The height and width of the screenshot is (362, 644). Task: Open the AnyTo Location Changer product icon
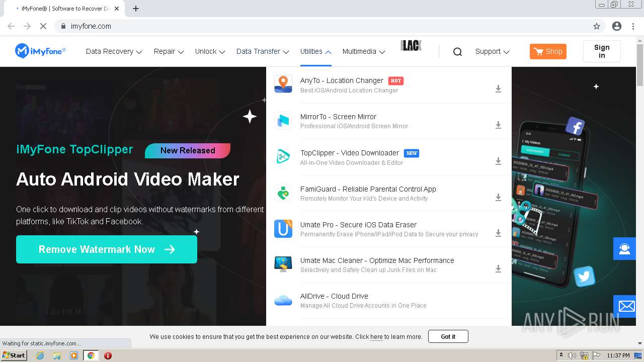pos(283,84)
